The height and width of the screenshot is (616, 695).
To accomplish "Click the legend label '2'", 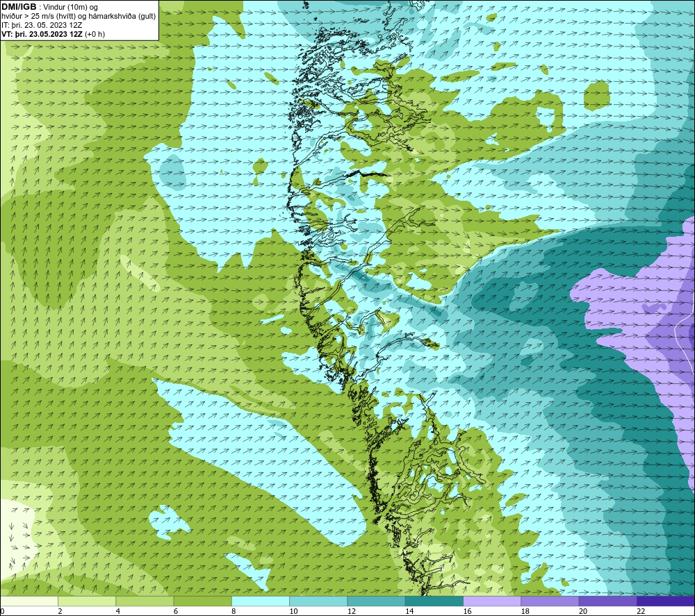I will point(60,611).
